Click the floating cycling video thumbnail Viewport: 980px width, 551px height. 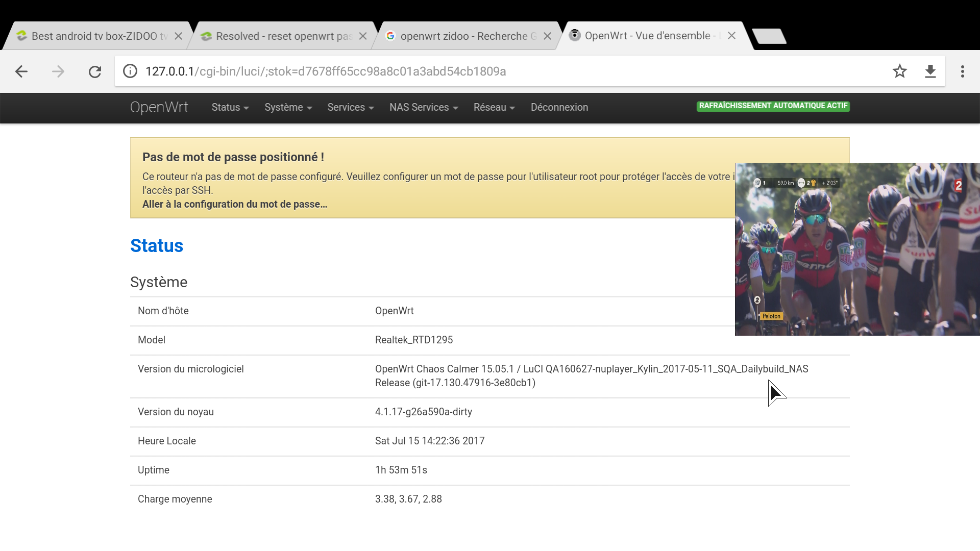point(857,249)
